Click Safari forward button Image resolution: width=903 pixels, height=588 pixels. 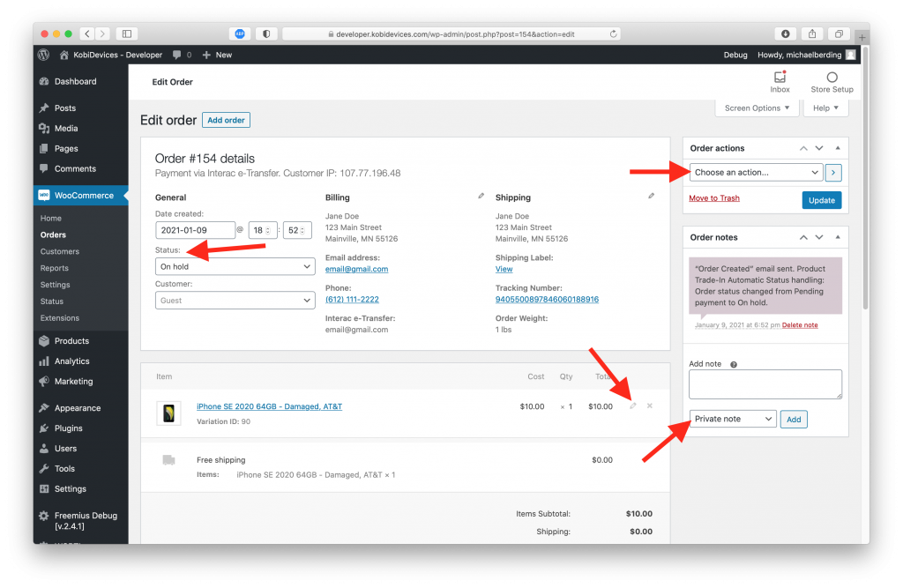[x=102, y=34]
